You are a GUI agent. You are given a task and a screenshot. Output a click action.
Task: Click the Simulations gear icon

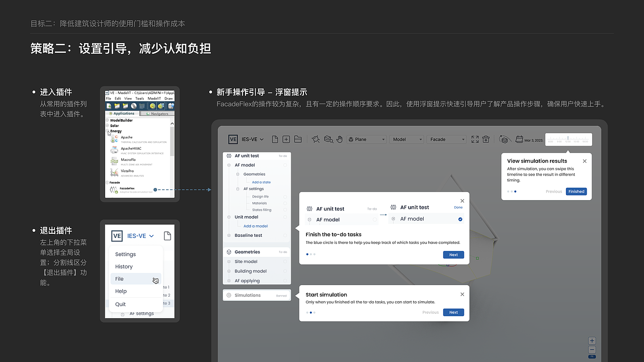click(229, 295)
